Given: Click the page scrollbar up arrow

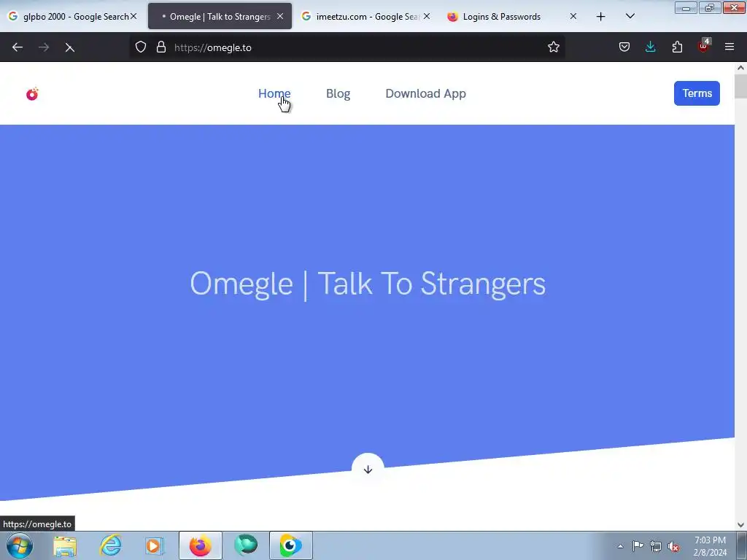Looking at the screenshot, I should tap(741, 68).
